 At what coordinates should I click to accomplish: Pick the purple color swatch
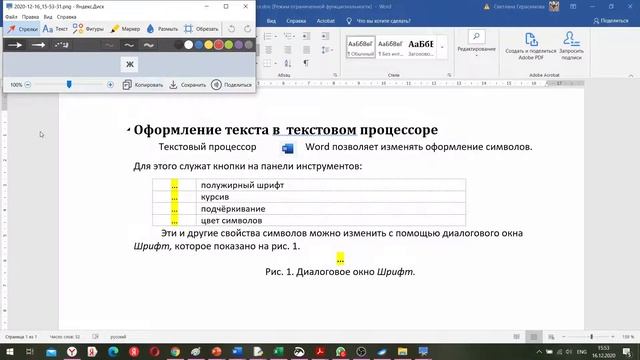pyautogui.click(x=239, y=45)
